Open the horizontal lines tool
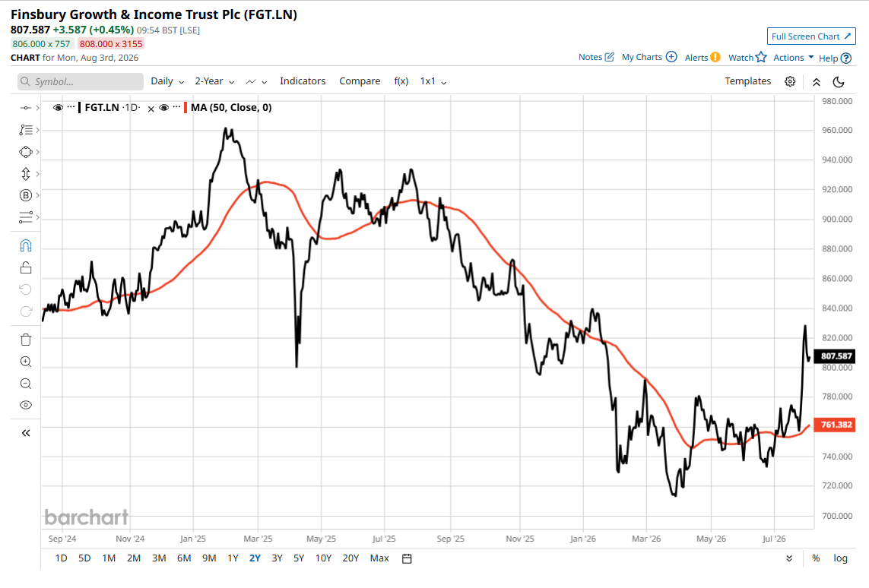Viewport: 869px width, 588px height. 26,217
